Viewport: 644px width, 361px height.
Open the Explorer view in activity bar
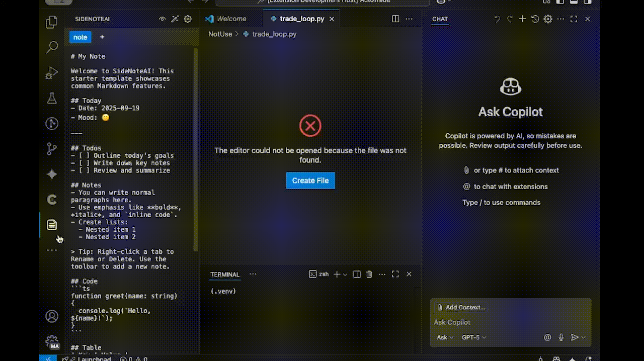[x=52, y=22]
